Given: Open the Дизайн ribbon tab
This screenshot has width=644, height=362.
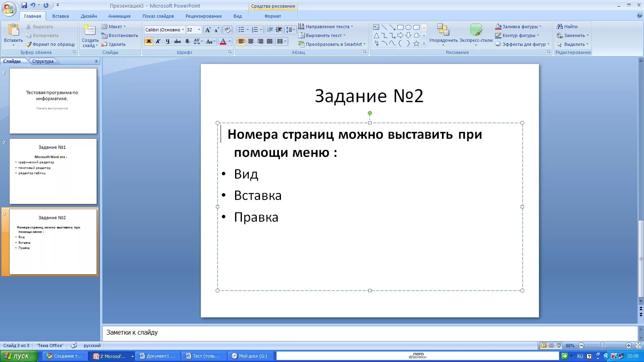Looking at the screenshot, I should click(89, 16).
